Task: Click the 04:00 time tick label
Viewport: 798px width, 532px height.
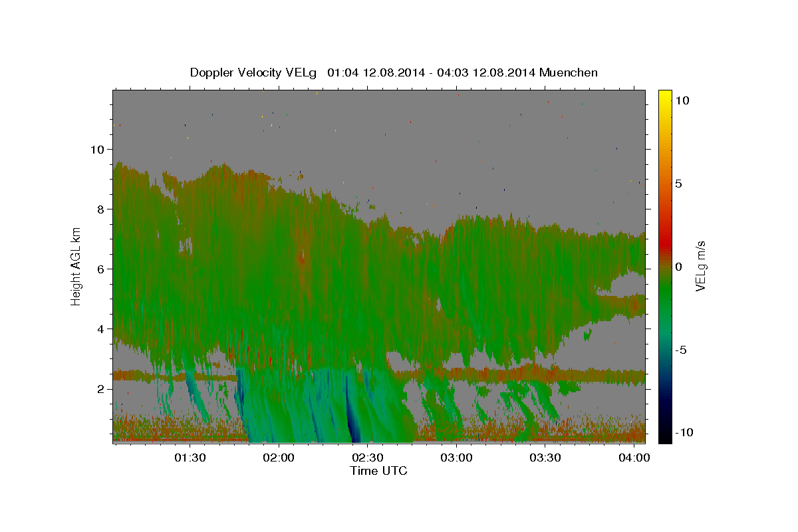Action: pyautogui.click(x=634, y=458)
